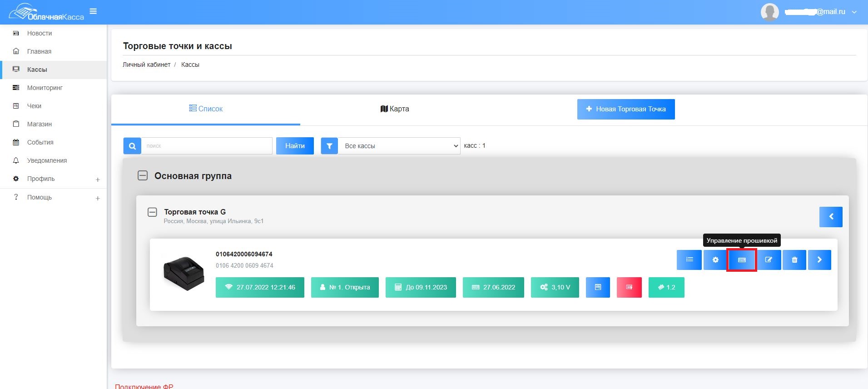
Task: Collapse the Торговая точка G section
Action: click(x=153, y=212)
